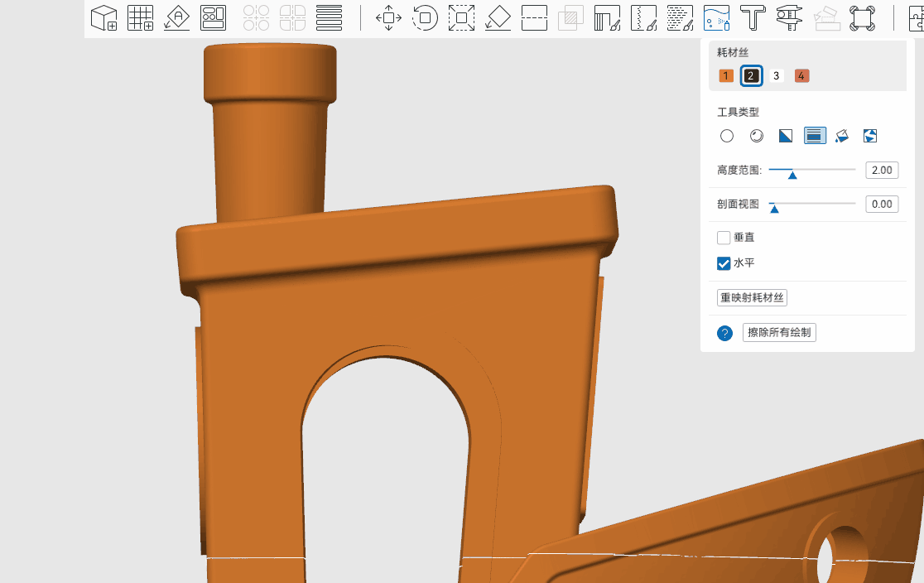Uncheck the 水平 checkbox

[724, 263]
